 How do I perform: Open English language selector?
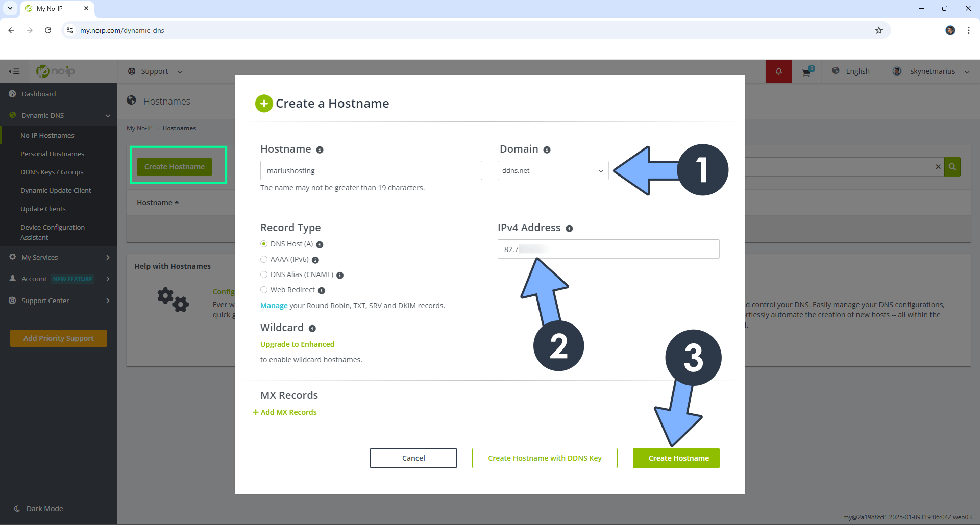click(x=851, y=71)
